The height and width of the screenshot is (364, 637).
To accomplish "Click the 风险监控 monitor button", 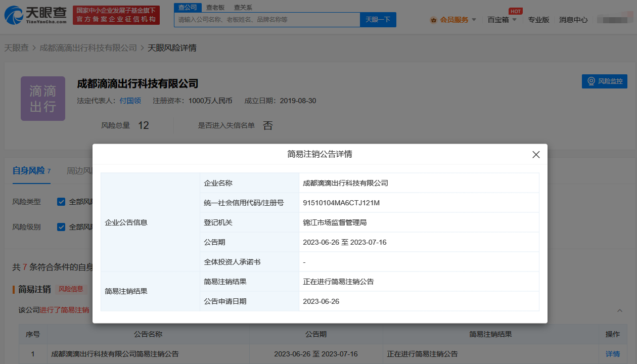I will pos(605,81).
